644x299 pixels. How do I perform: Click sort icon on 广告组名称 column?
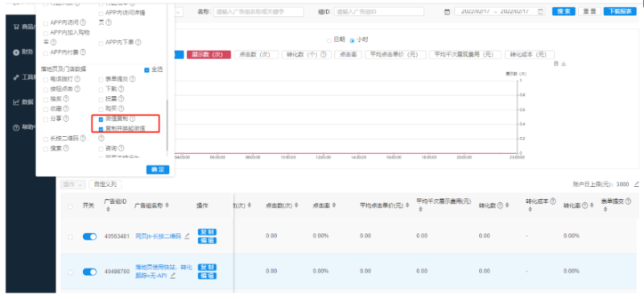click(167, 206)
